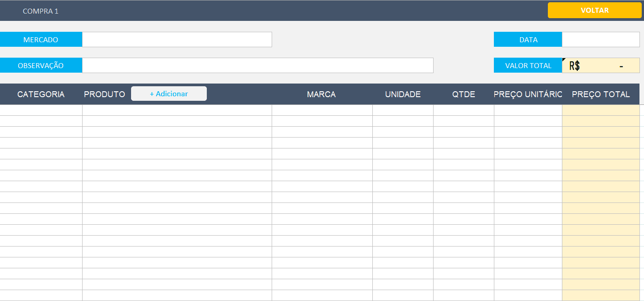This screenshot has width=644, height=301.
Task: Select the DATA input field
Action: [x=600, y=39]
